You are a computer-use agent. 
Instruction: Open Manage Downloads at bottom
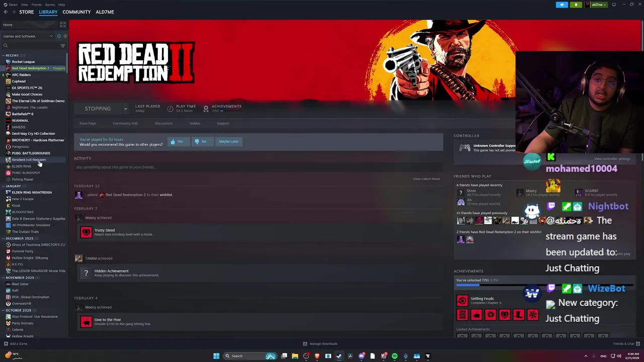320,344
